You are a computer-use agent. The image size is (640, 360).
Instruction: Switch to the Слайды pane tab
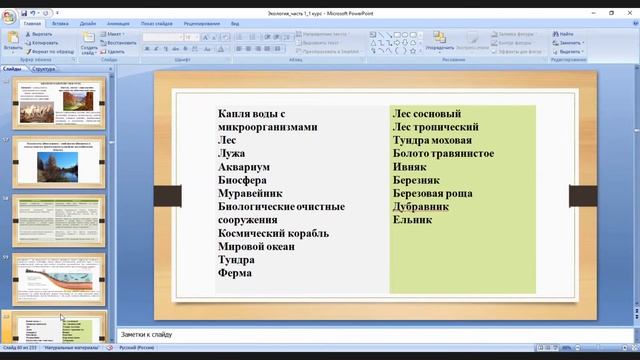(x=13, y=69)
